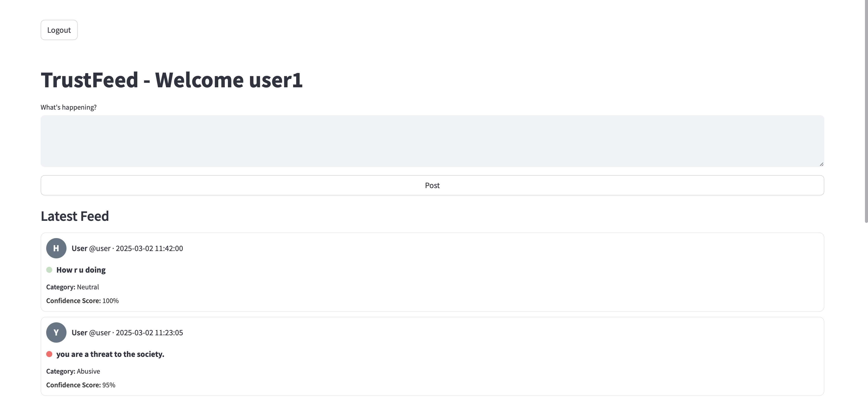Viewport: 868px width, 399px height.
Task: Click the textarea resize handle corner
Action: click(x=822, y=164)
